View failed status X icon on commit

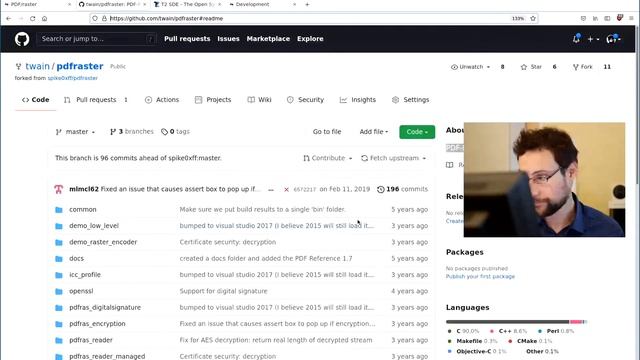(287, 189)
